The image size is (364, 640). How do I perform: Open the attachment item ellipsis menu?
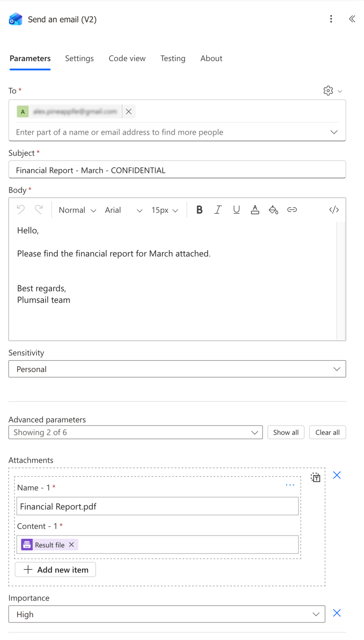(x=290, y=485)
